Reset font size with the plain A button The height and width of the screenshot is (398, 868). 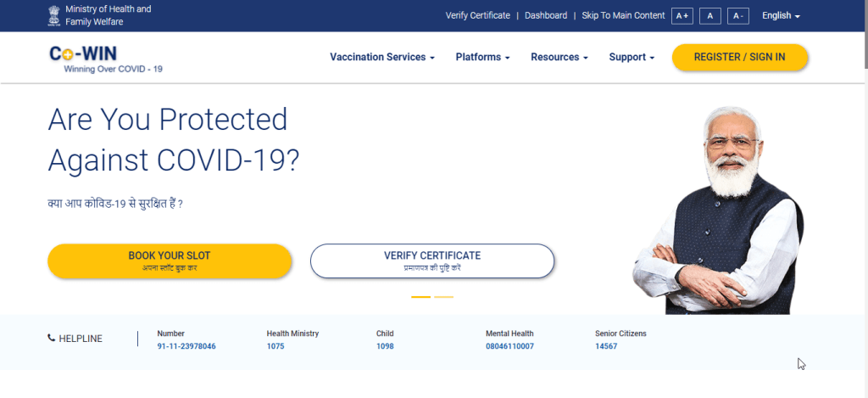[x=709, y=16]
